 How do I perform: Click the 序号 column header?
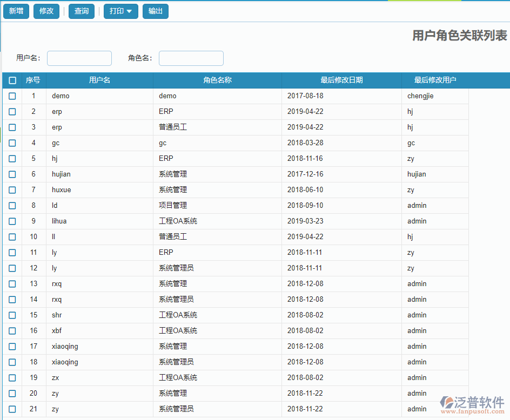[x=33, y=80]
